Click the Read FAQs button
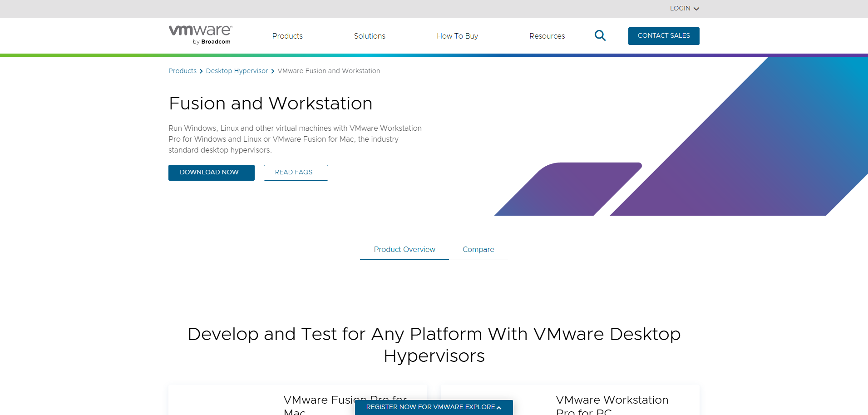The width and height of the screenshot is (868, 415). pyautogui.click(x=296, y=173)
